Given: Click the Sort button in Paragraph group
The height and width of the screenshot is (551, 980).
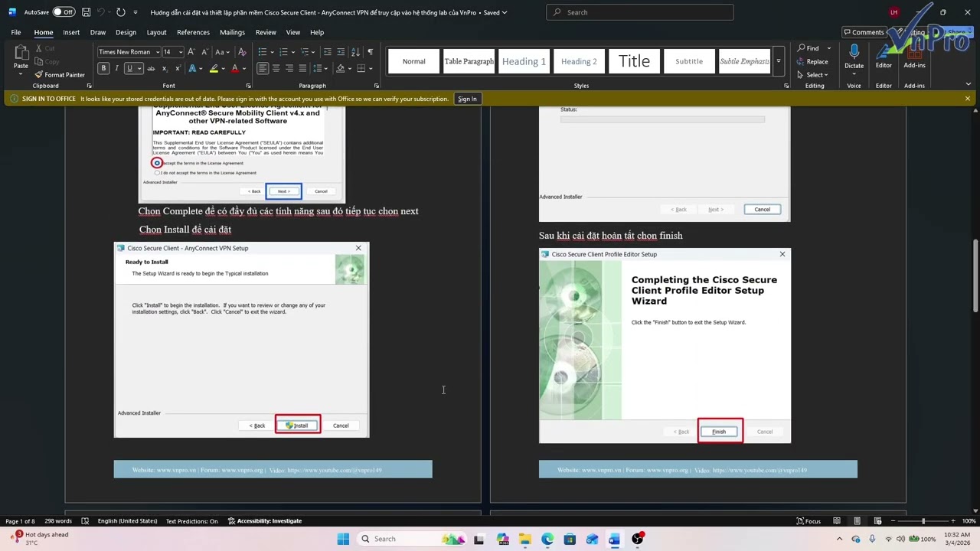Looking at the screenshot, I should pyautogui.click(x=357, y=52).
